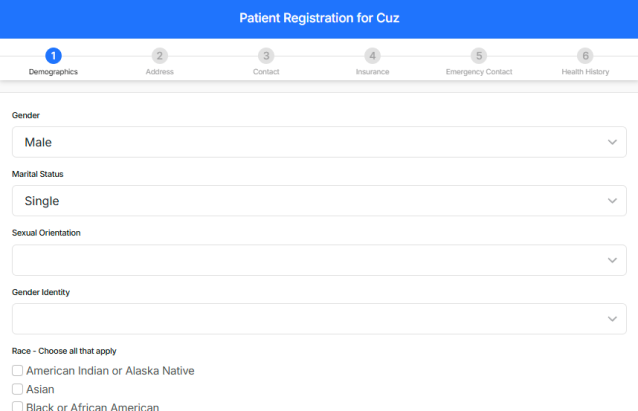The height and width of the screenshot is (411, 638).
Task: Check the Asian race checkbox
Action: coord(17,389)
